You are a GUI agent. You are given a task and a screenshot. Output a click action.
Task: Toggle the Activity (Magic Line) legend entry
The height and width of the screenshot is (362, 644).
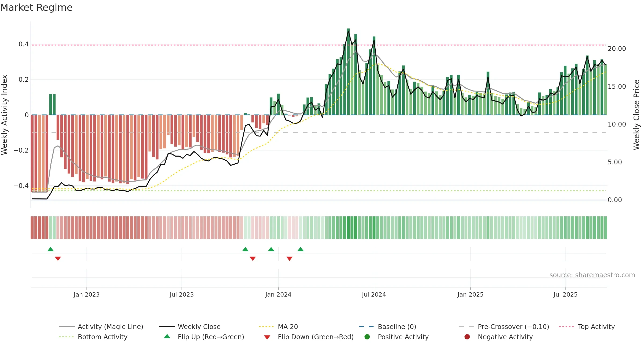101,327
